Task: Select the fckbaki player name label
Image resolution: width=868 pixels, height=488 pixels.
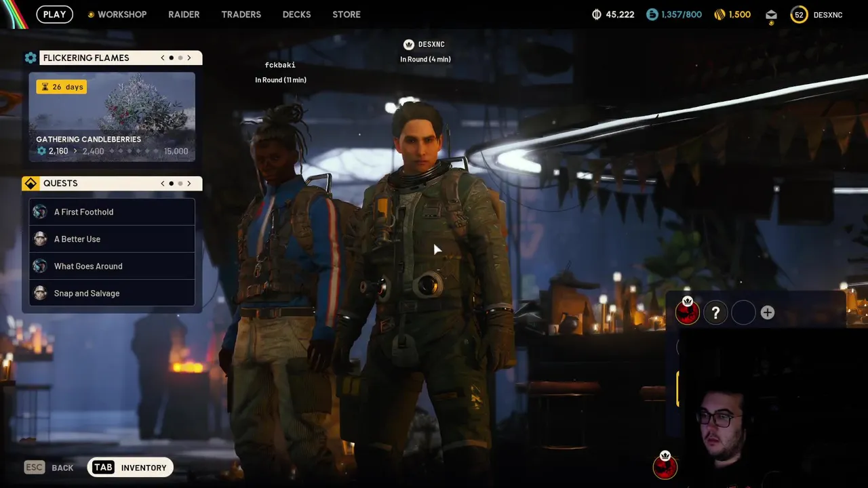Action: click(280, 65)
